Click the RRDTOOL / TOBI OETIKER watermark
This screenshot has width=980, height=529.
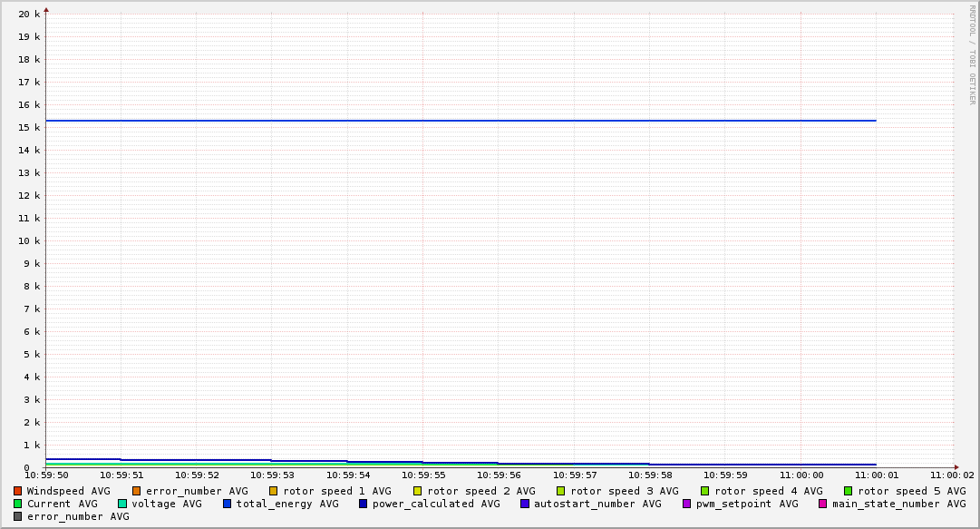(973, 54)
